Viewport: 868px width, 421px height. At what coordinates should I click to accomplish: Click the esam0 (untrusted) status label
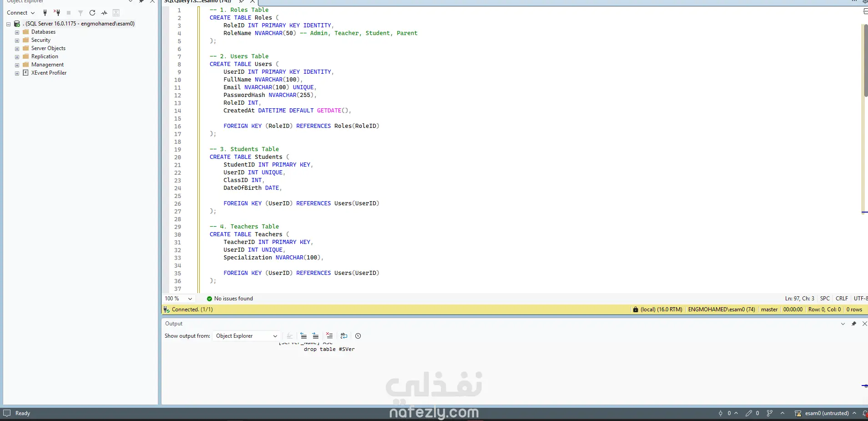tap(827, 413)
